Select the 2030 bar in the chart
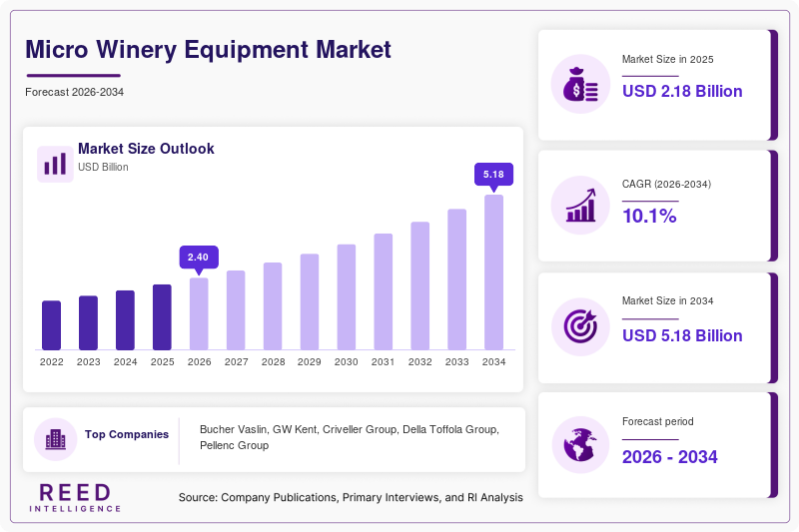This screenshot has width=799, height=532. pyautogui.click(x=347, y=296)
